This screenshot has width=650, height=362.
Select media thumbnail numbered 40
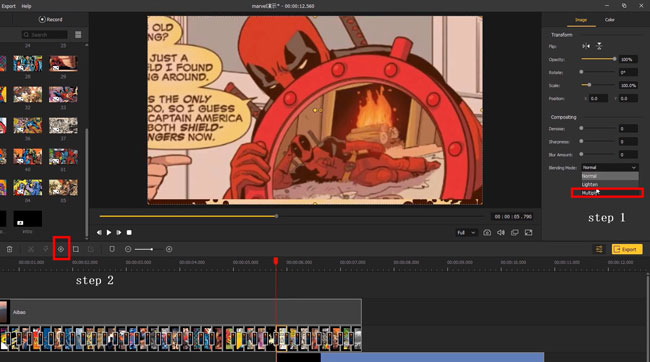coord(27,157)
